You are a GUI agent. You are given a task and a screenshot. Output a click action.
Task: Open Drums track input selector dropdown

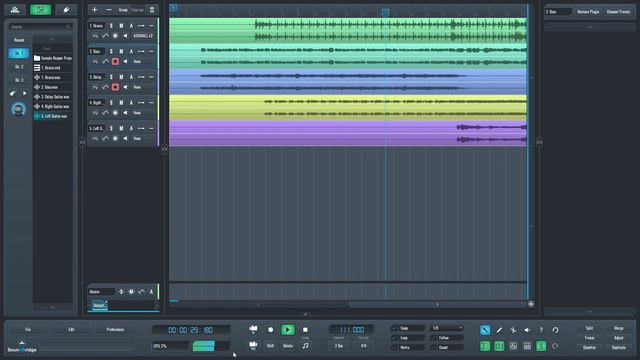tap(143, 36)
